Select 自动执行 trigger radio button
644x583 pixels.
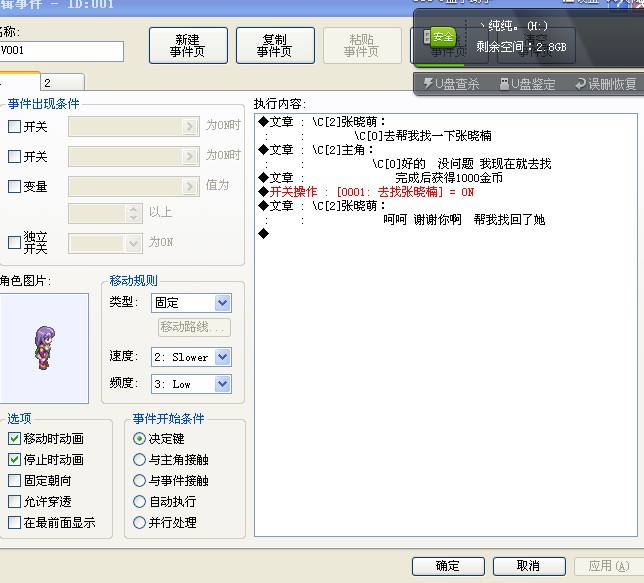pyautogui.click(x=140, y=502)
